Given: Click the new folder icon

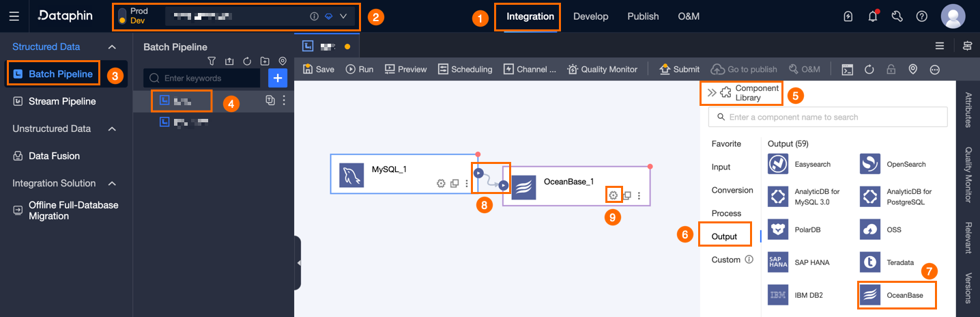Looking at the screenshot, I should click(265, 61).
